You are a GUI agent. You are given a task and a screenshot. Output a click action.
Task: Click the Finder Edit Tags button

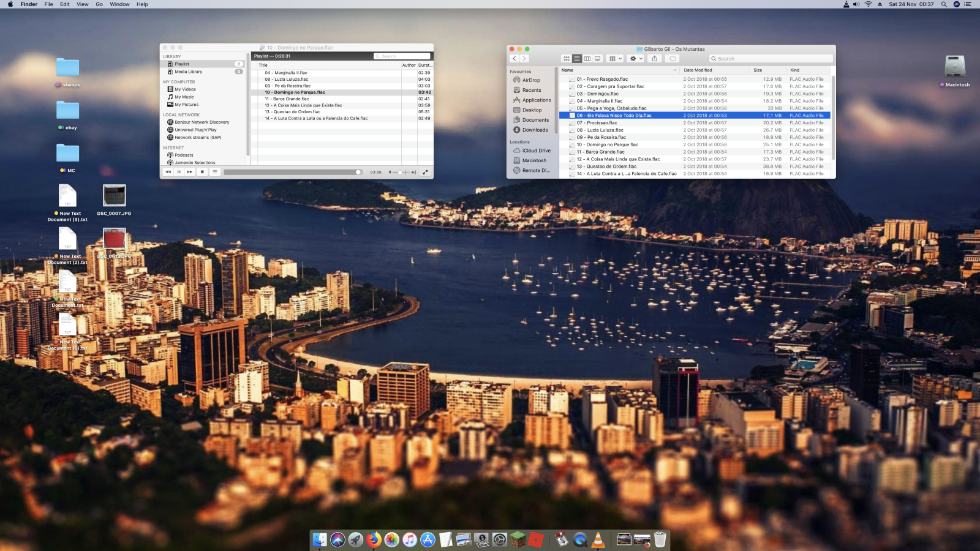(x=673, y=59)
